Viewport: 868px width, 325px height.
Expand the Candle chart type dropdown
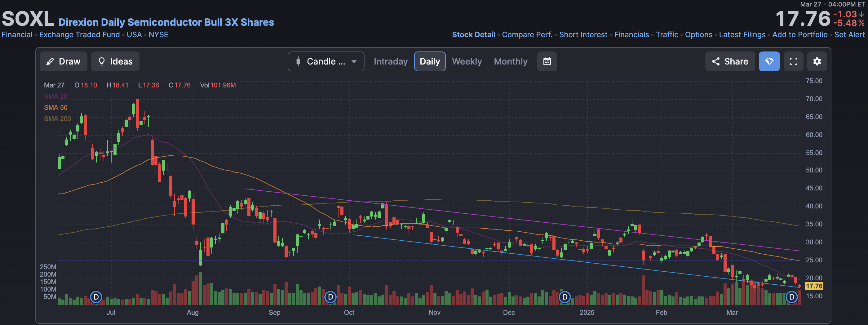326,61
